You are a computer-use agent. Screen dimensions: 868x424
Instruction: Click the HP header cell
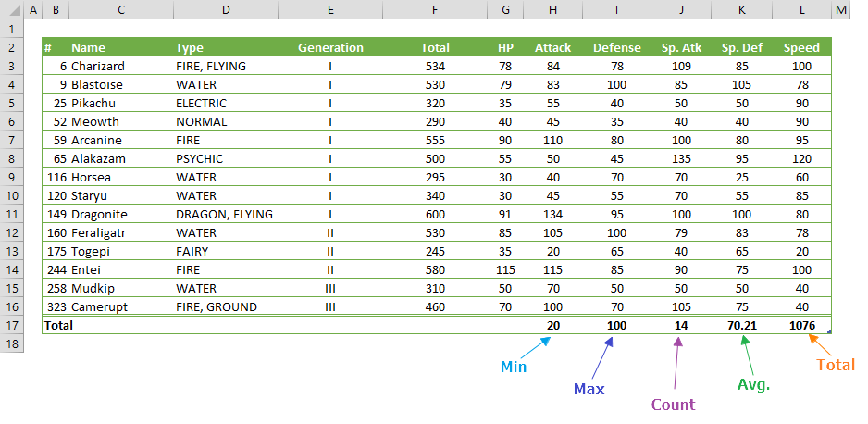pos(505,47)
